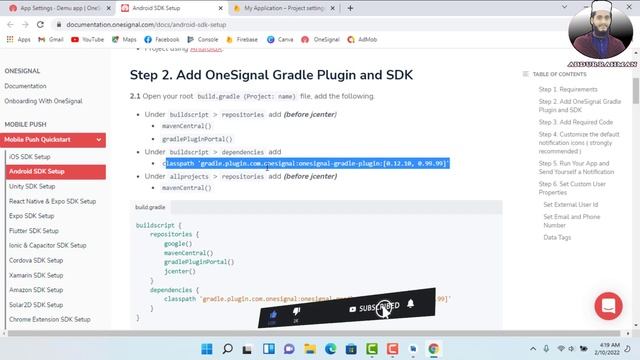Open the Apps bookmark grid icon
Image resolution: width=640 pixels, height=360 pixels.
(x=10, y=39)
